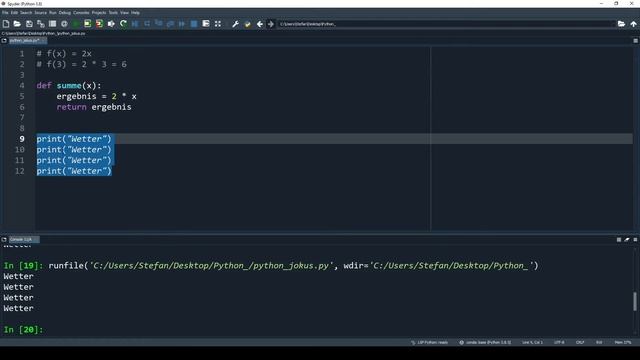Screen dimensions: 640x360
Task: Go forward with the right arrow icon
Action: tap(271, 24)
